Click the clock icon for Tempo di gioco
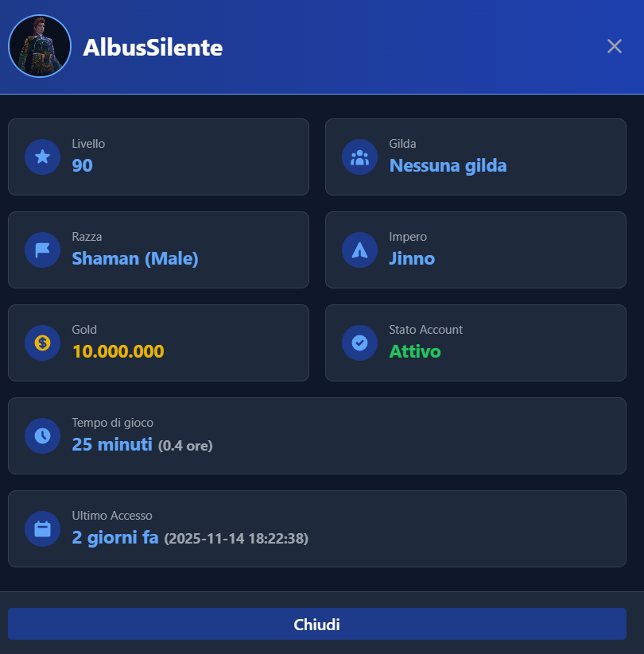Screen dimensions: 644x654 click(43, 435)
